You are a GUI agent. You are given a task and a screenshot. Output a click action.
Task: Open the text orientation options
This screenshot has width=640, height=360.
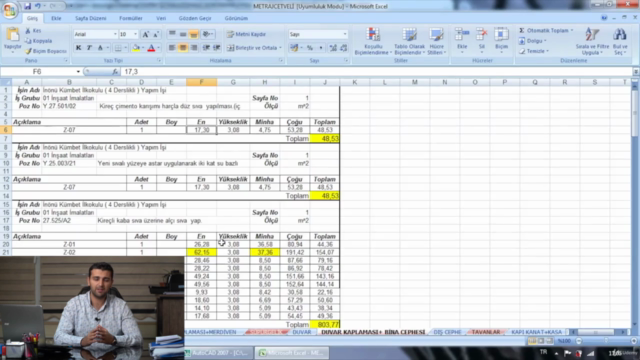tap(208, 34)
